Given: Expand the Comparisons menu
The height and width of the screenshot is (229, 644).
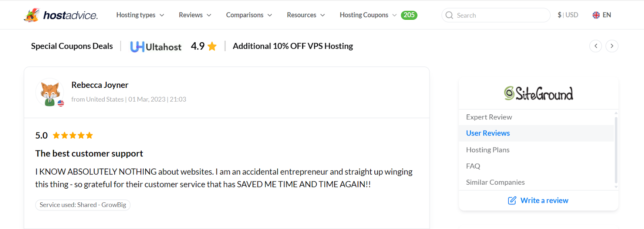Looking at the screenshot, I should (x=249, y=15).
